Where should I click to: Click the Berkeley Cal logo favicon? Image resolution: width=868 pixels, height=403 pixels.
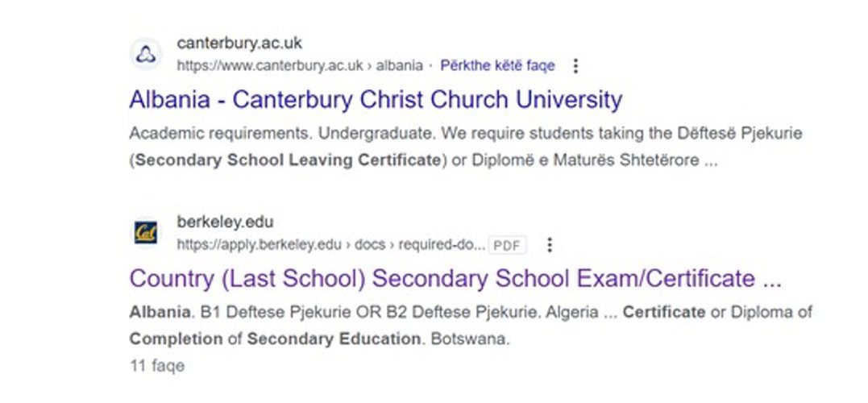point(146,232)
